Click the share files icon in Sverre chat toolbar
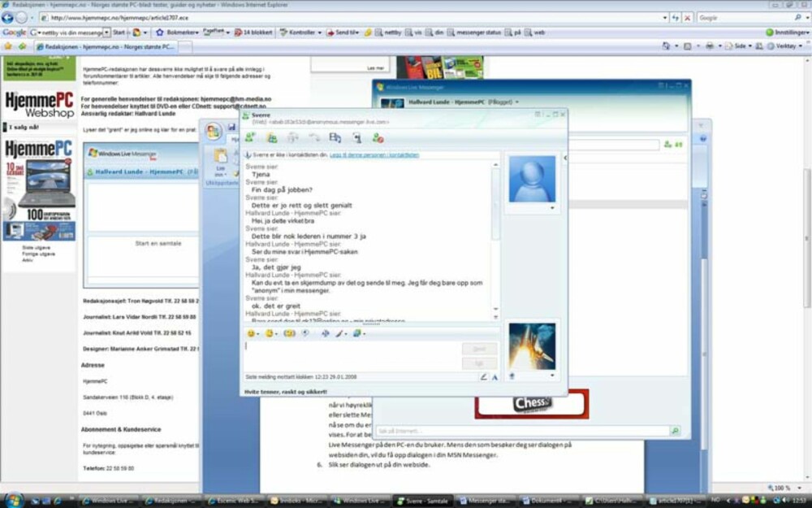 click(272, 138)
